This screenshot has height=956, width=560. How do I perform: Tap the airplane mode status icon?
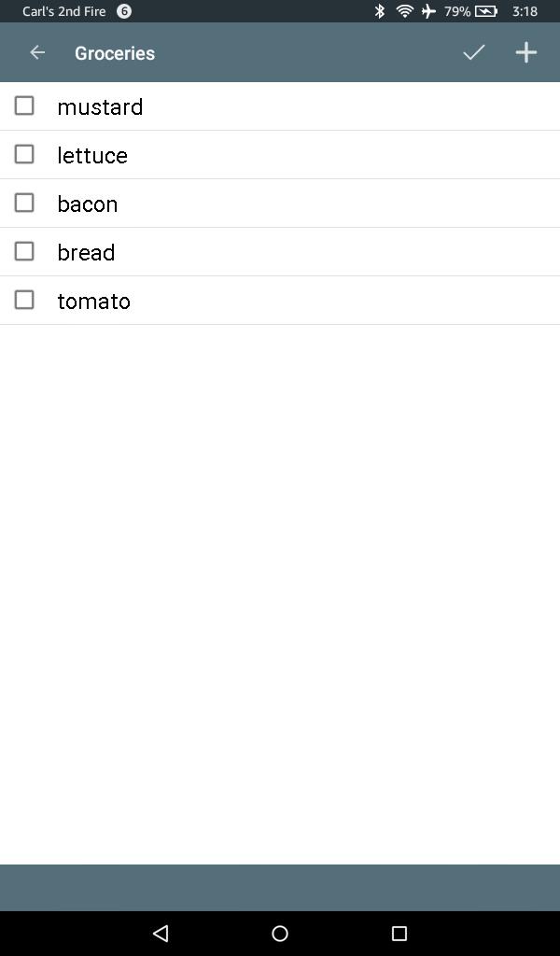tap(429, 11)
